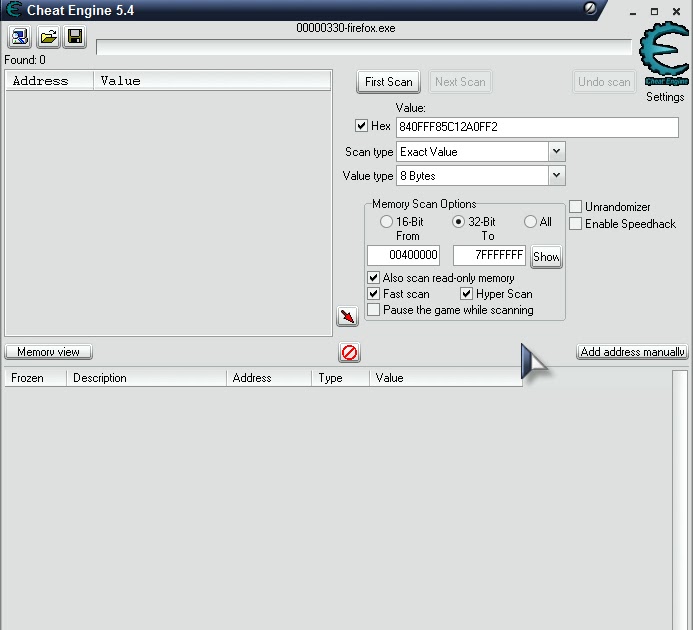Select the 32-Bit radio button
693x630 pixels.
(458, 221)
